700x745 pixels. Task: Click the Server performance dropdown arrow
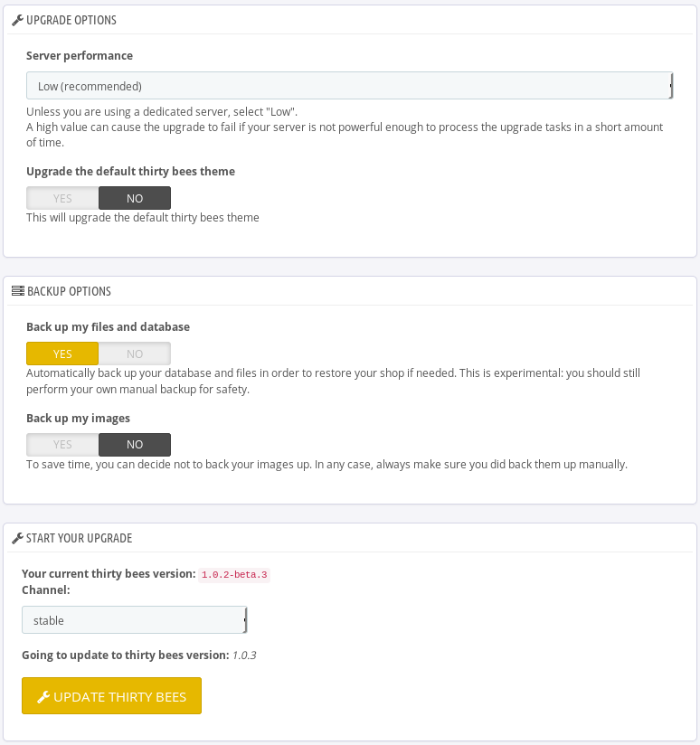(670, 86)
